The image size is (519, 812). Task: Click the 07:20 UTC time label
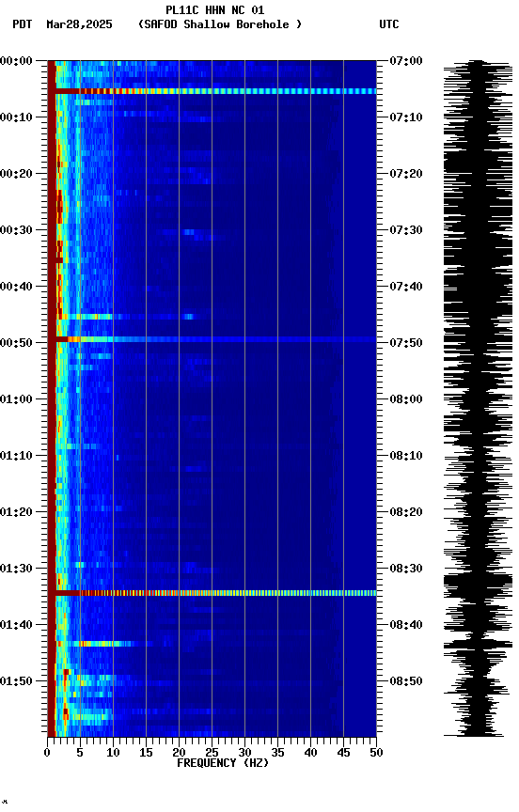click(x=405, y=174)
